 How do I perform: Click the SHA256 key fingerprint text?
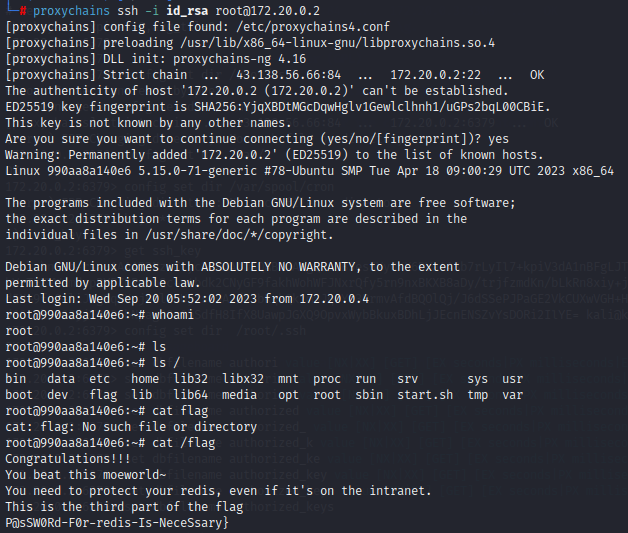pyautogui.click(x=372, y=107)
